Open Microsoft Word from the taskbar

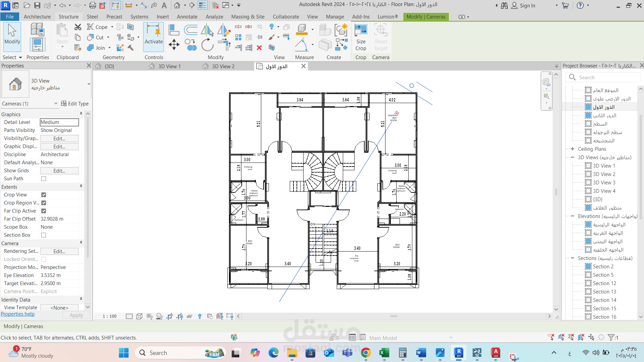click(x=421, y=353)
